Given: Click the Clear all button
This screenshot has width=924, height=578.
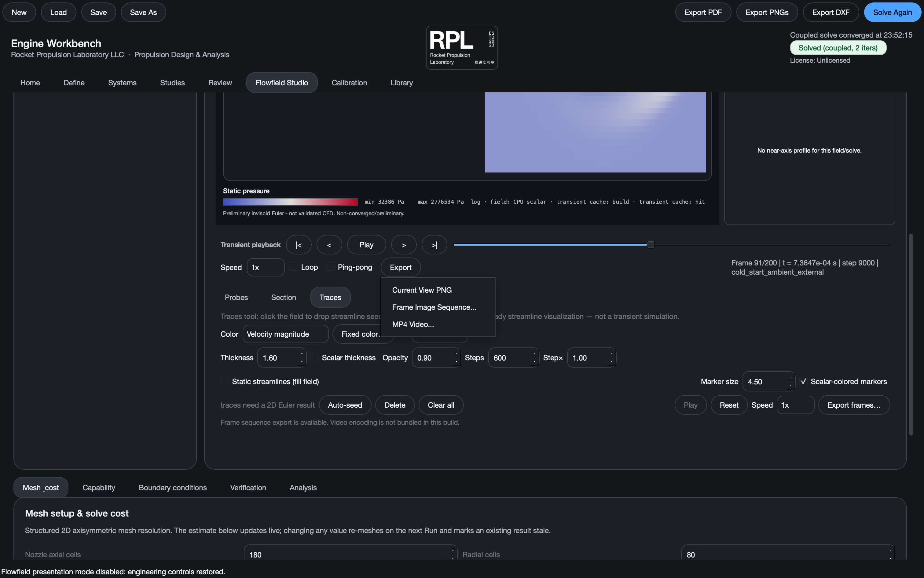Looking at the screenshot, I should 441,405.
